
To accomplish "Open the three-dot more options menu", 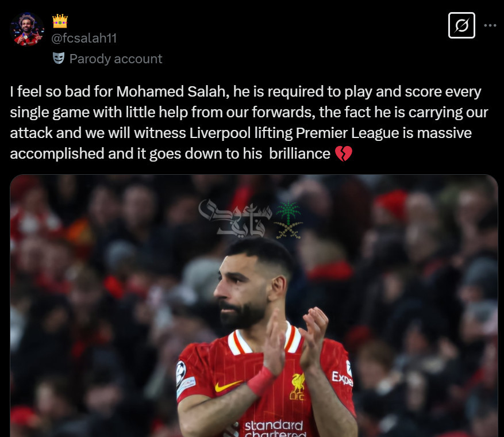I will tap(490, 25).
